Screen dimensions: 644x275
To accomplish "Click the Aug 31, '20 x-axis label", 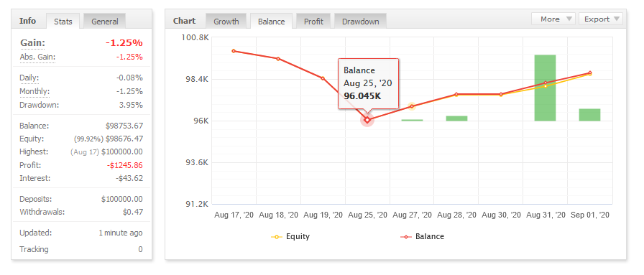I will pos(546,215).
